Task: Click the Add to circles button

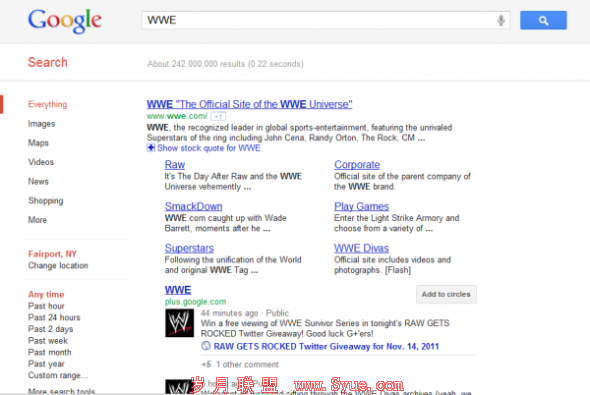Action: (x=446, y=294)
